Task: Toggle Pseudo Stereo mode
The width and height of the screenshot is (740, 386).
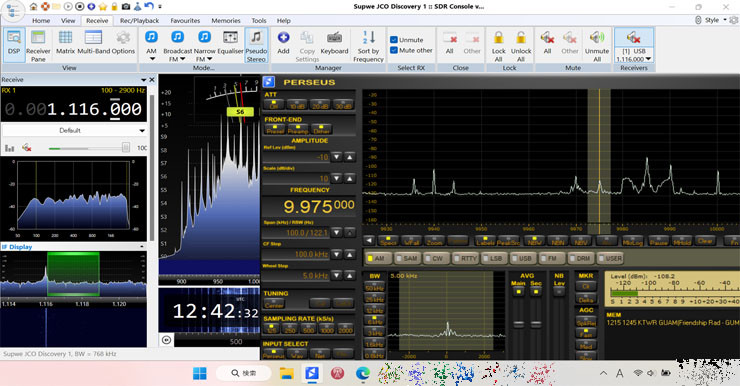Action: tap(256, 45)
